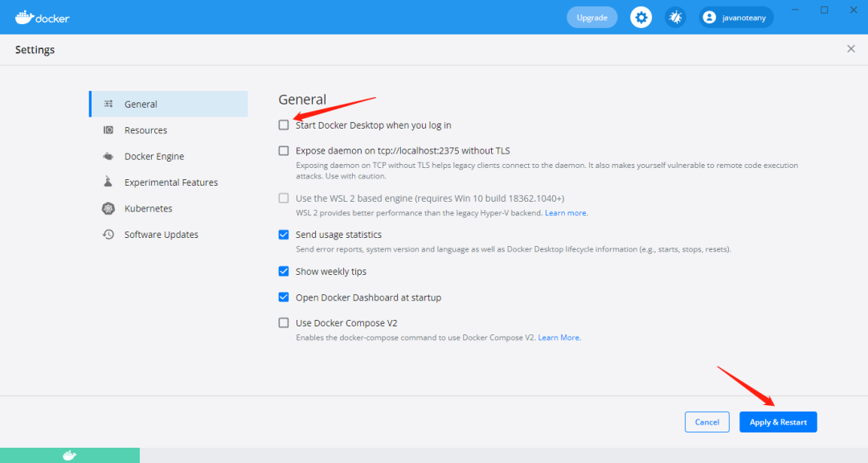This screenshot has width=868, height=463.
Task: Click the "WSL 2 provides better performance" description
Action: [419, 213]
